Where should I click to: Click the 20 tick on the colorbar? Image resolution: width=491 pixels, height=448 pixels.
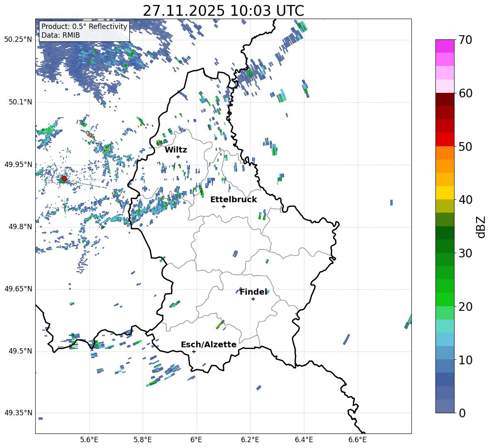click(x=465, y=307)
